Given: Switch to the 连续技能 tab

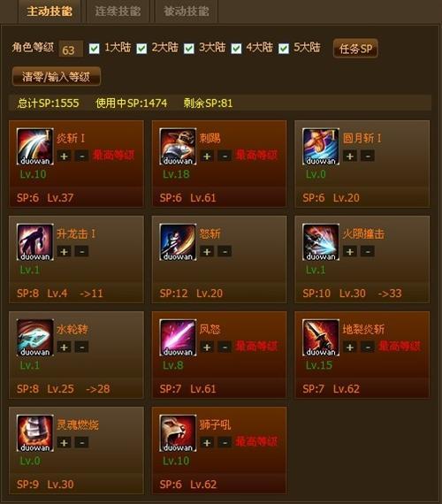Looking at the screenshot, I should (118, 11).
